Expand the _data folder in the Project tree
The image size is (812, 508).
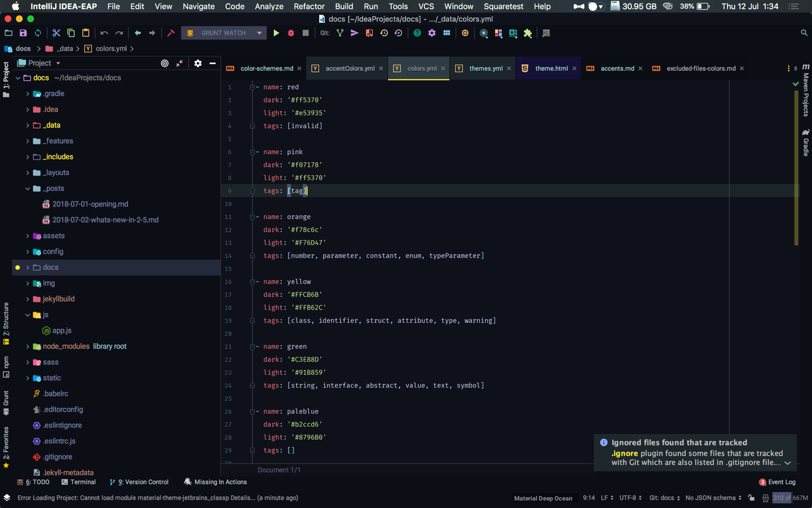click(28, 125)
